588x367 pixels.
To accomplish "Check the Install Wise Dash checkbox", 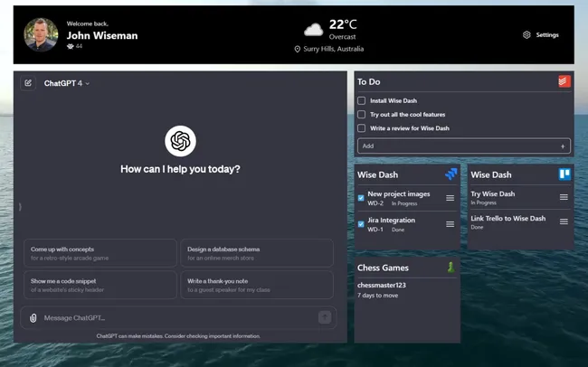I will [362, 100].
